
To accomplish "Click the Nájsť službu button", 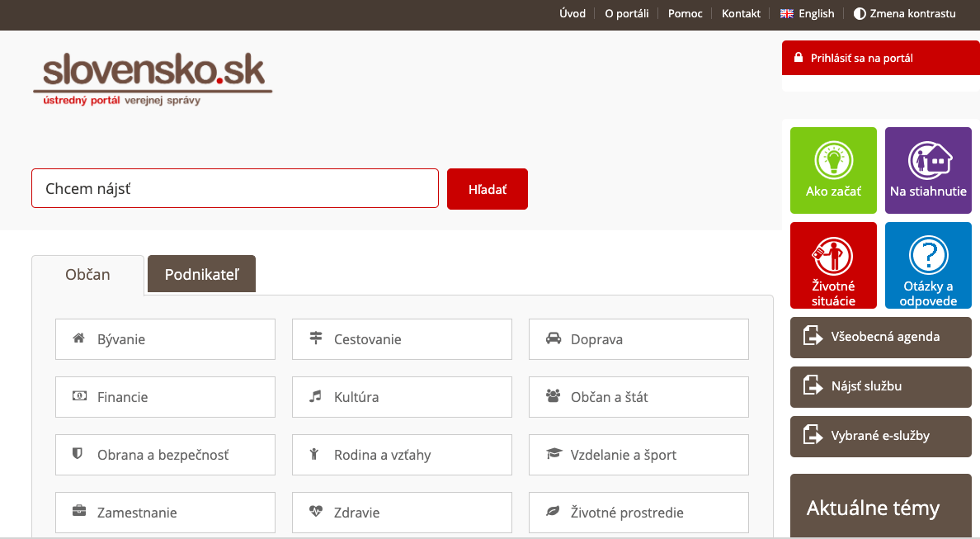I will [880, 386].
